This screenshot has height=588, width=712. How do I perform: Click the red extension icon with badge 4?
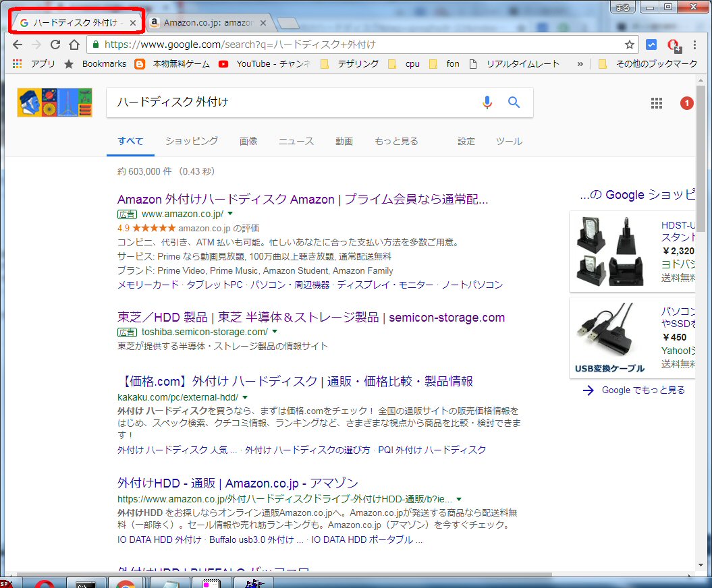click(674, 45)
